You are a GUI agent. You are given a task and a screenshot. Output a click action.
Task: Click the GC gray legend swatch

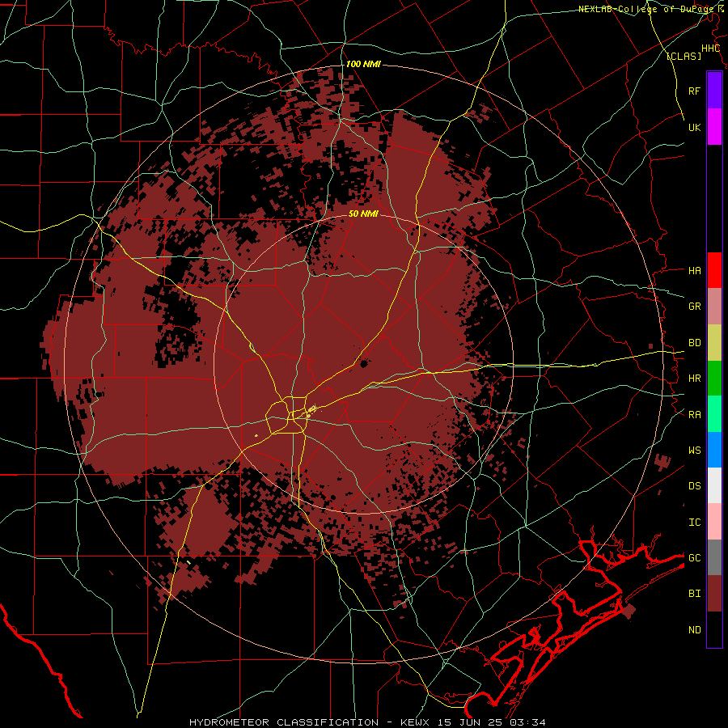pyautogui.click(x=714, y=557)
